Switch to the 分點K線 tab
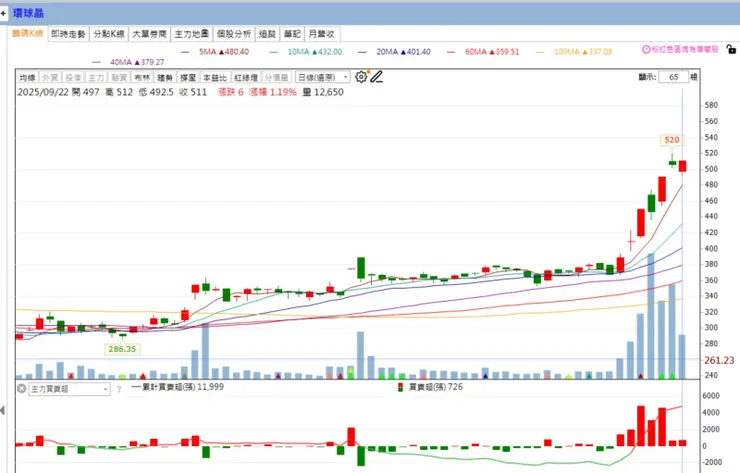The height and width of the screenshot is (473, 740). pyautogui.click(x=109, y=34)
